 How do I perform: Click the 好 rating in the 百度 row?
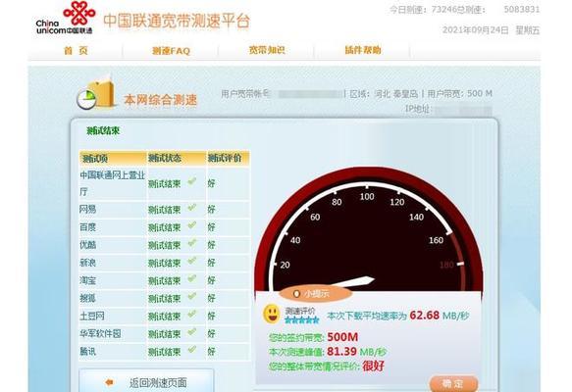(x=212, y=227)
